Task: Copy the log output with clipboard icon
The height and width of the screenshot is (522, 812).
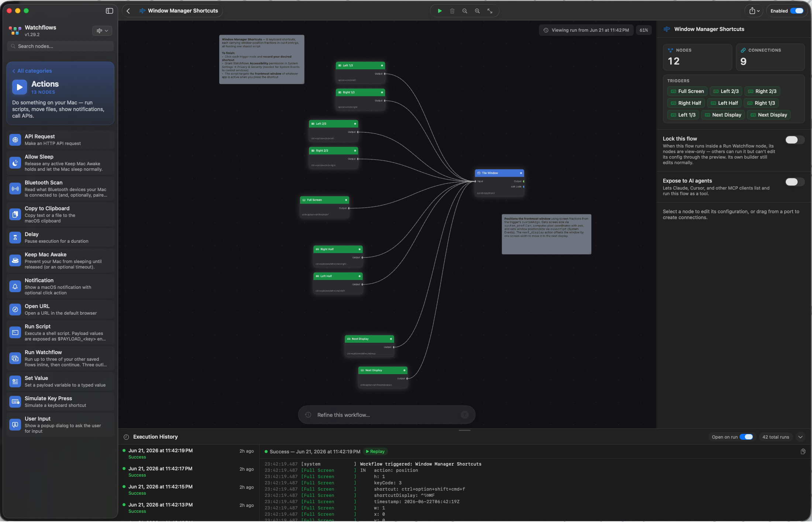Action: [803, 452]
